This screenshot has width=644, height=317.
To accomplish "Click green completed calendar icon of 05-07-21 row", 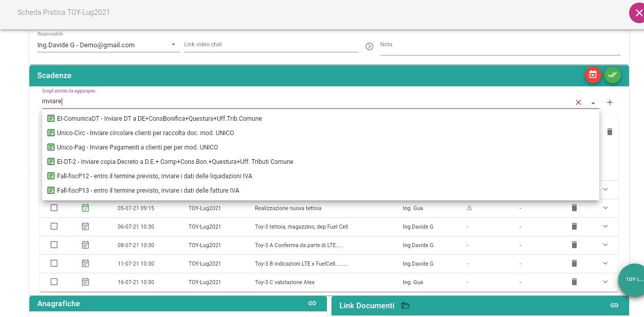I will [x=85, y=208].
